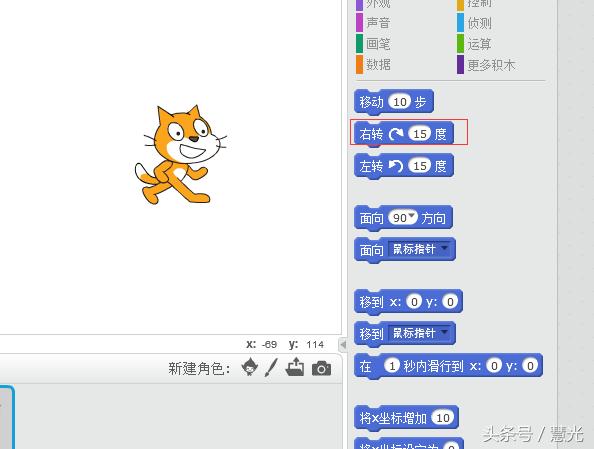Image resolution: width=594 pixels, height=449 pixels.
Task: Open 鼠标指针 dropdown in 移到 block
Action: click(x=420, y=333)
